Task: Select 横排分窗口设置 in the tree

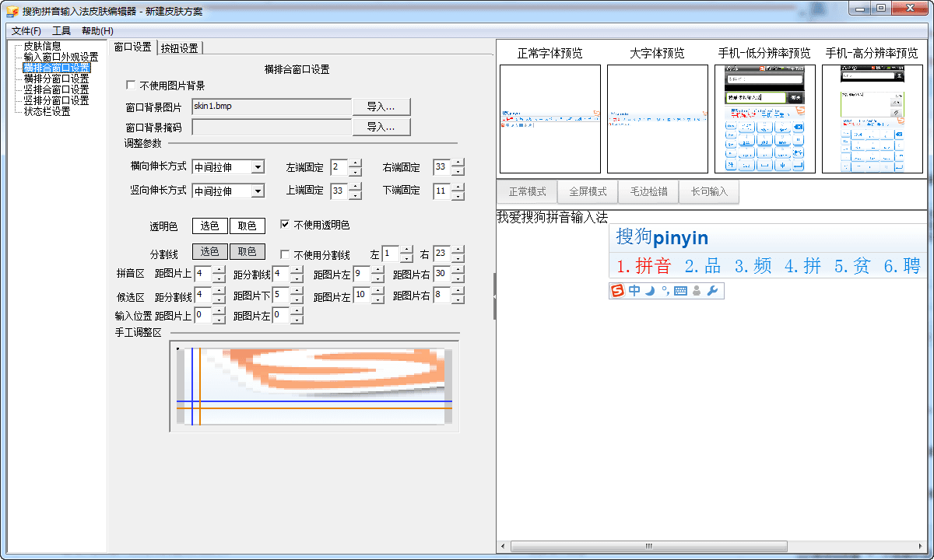Action: coord(56,79)
